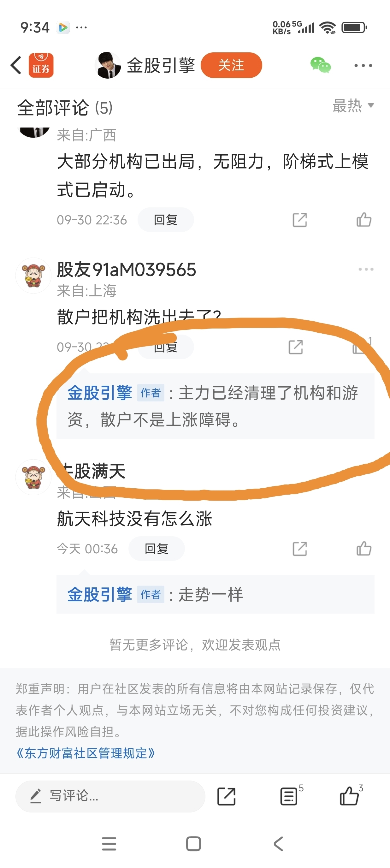Share the 航天科技没有怎么涨 comment
This screenshot has width=390, height=868.
[x=300, y=549]
